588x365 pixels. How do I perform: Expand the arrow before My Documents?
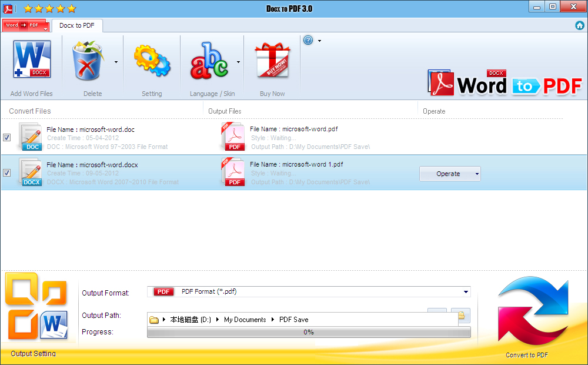coord(218,320)
